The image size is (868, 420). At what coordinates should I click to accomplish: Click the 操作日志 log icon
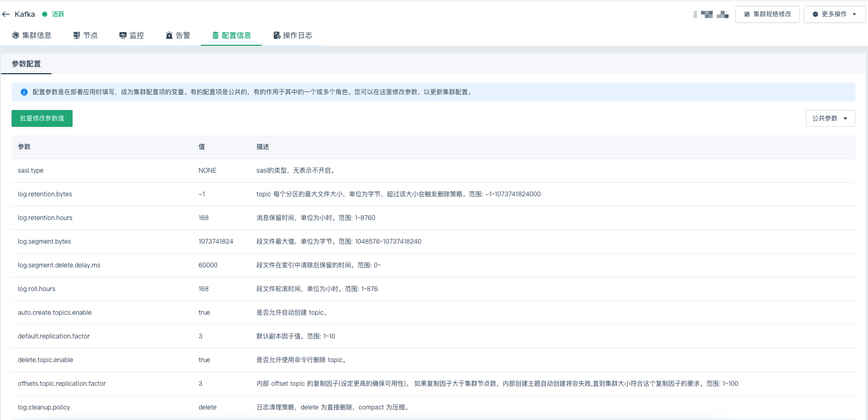pos(277,35)
